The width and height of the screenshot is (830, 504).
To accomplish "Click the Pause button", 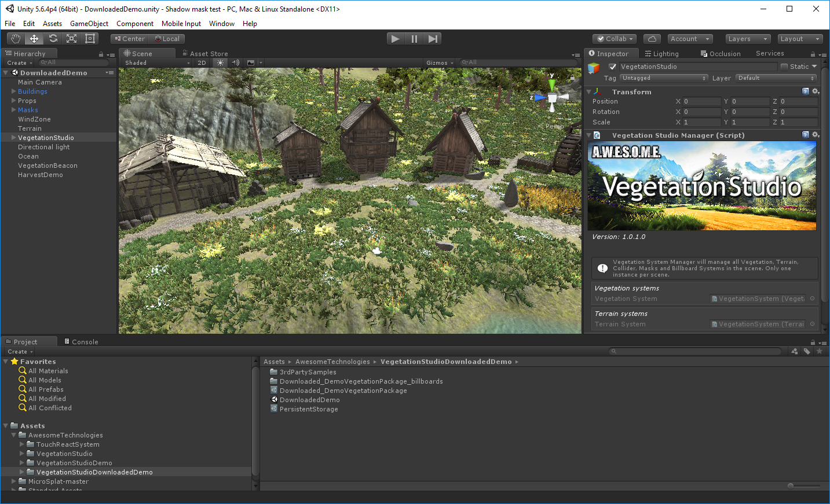I will [414, 39].
